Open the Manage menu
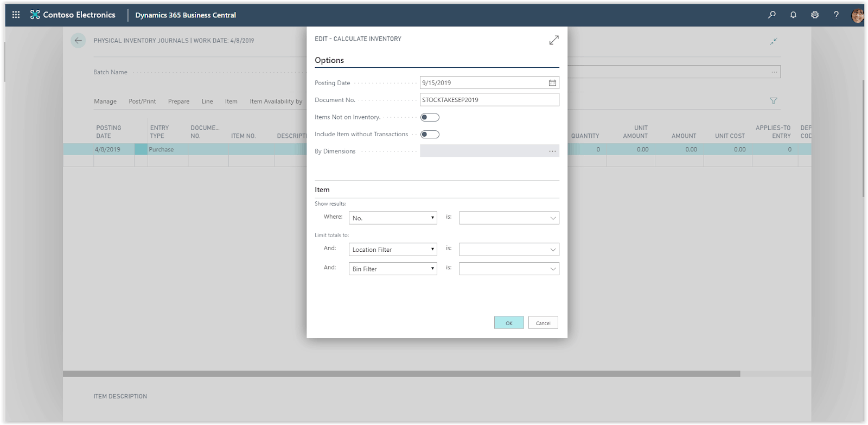This screenshot has height=425, width=868. (x=105, y=101)
